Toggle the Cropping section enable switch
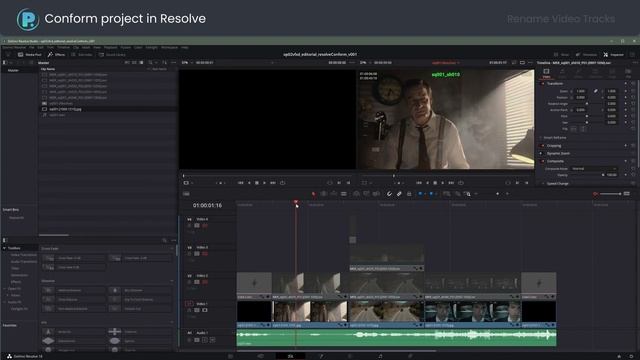The height and width of the screenshot is (360, 640). pyautogui.click(x=543, y=146)
